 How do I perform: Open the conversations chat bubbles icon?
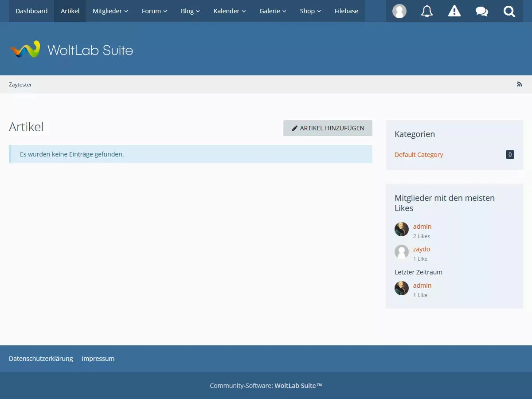coord(482,11)
